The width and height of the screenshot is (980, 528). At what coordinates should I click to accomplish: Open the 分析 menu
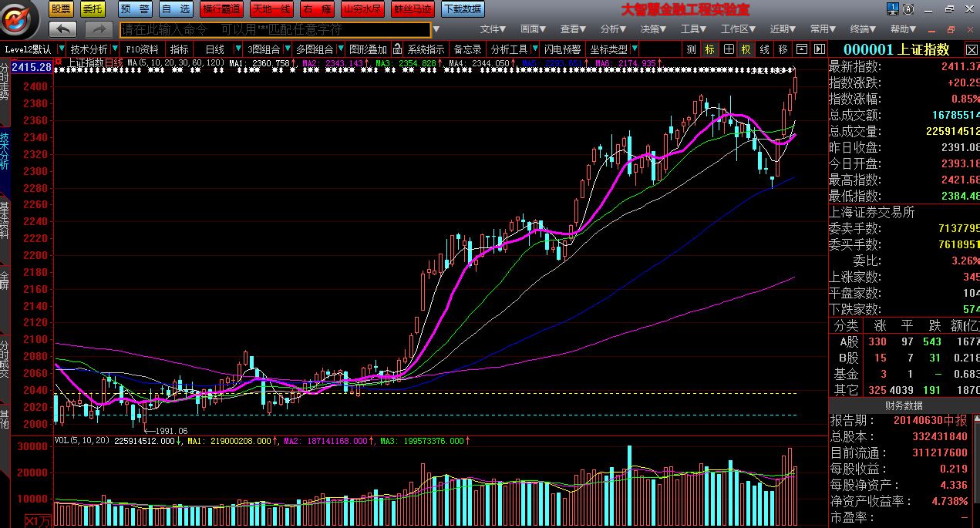tap(612, 29)
